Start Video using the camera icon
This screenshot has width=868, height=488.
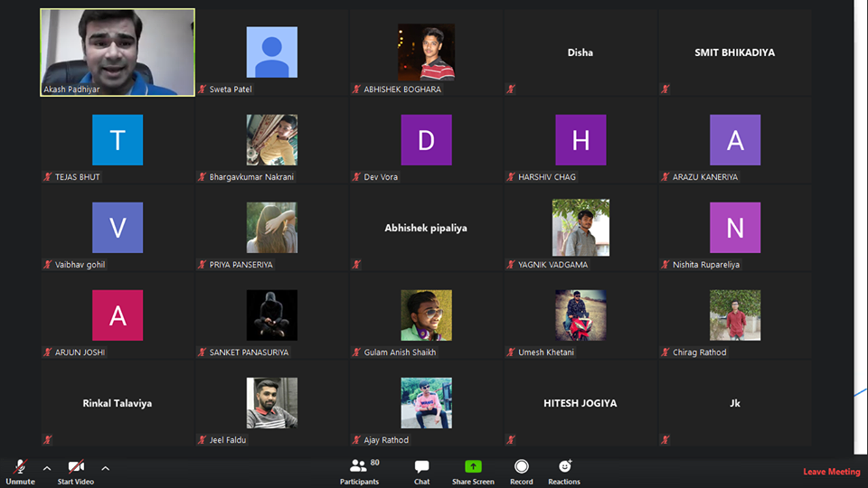(77, 468)
